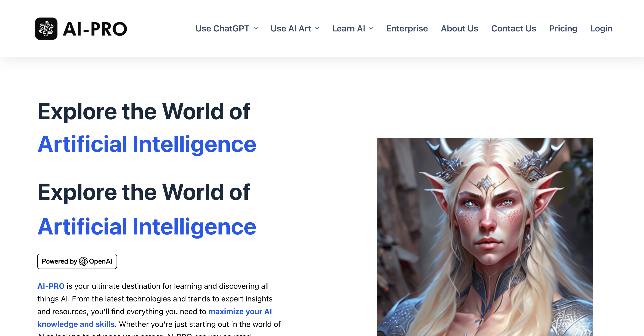Click the Powered by OpenAI badge

click(77, 261)
